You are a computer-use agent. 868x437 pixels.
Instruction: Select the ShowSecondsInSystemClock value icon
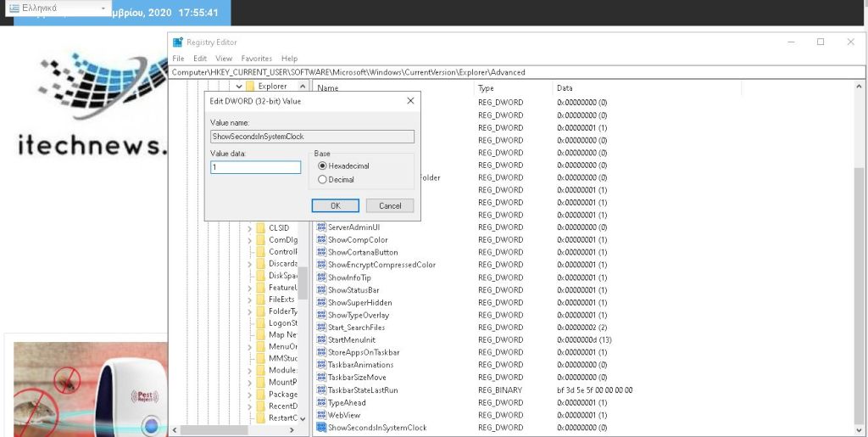tap(321, 428)
